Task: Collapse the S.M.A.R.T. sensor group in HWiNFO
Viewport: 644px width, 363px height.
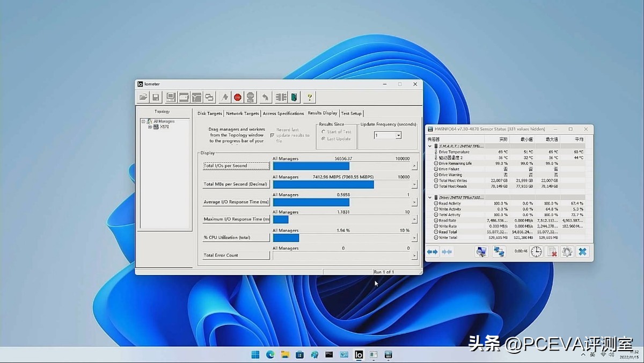Action: tap(429, 145)
